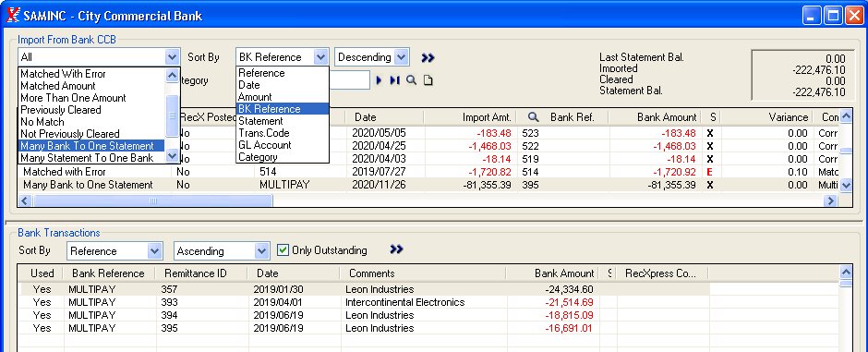Click the new document page icon
The width and height of the screenshot is (868, 352).
(x=428, y=80)
